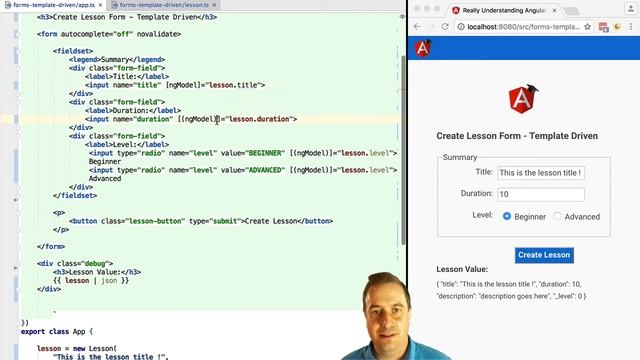This screenshot has height=360, width=640.
Task: Click the site info icon in the address bar
Action: point(461,27)
